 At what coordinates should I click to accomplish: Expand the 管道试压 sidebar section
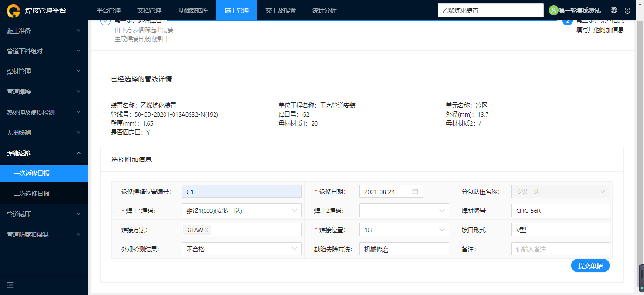point(44,214)
